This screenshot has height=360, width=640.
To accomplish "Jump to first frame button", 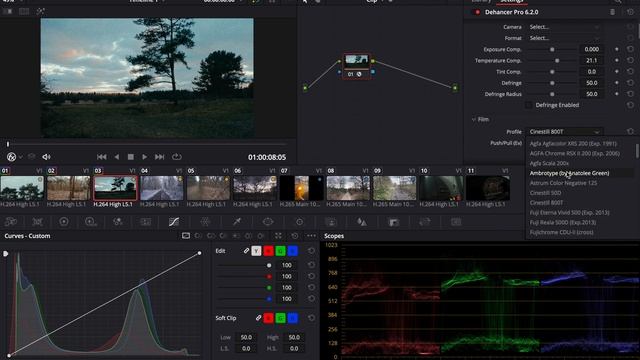I will click(102, 157).
